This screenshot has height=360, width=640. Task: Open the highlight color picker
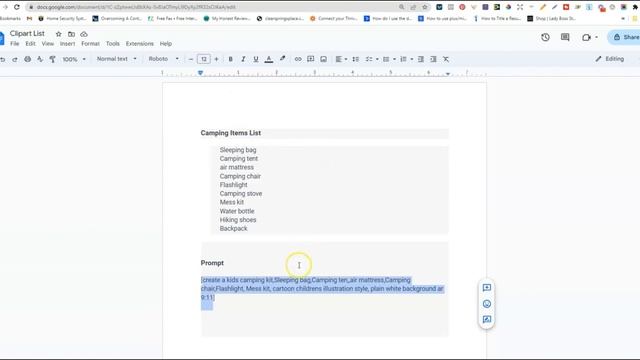click(282, 59)
